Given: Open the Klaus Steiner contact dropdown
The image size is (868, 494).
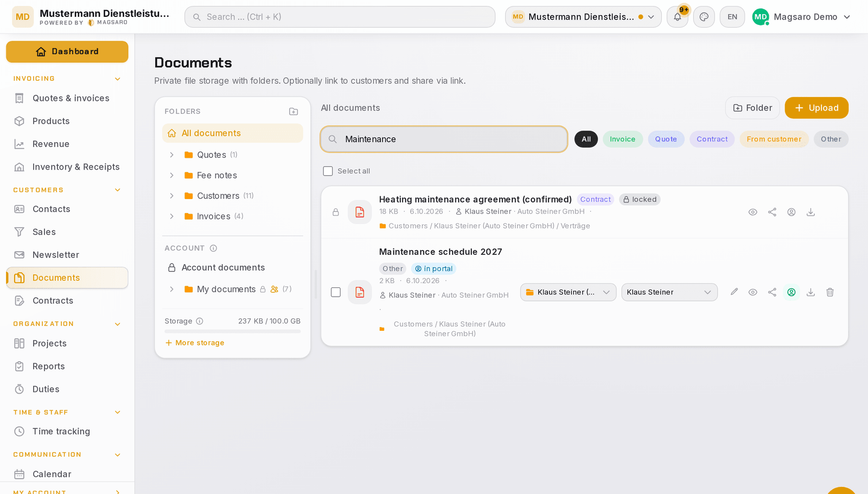Looking at the screenshot, I should click(x=669, y=292).
